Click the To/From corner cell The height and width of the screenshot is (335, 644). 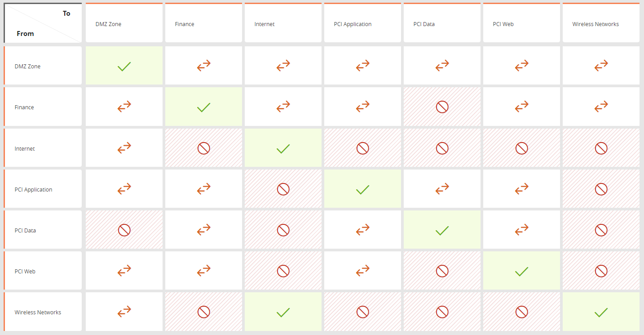(x=43, y=23)
